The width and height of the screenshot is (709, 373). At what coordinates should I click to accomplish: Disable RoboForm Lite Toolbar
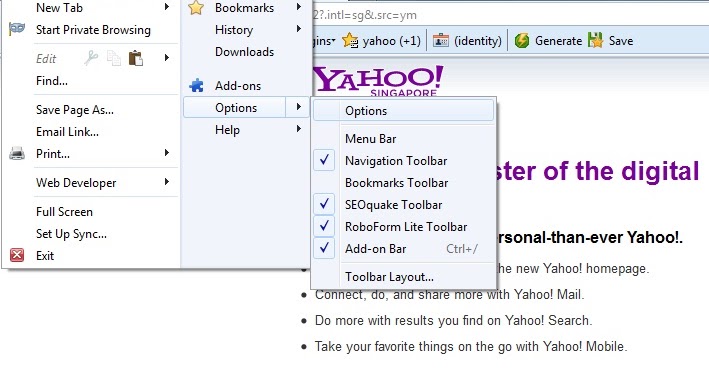click(x=404, y=227)
